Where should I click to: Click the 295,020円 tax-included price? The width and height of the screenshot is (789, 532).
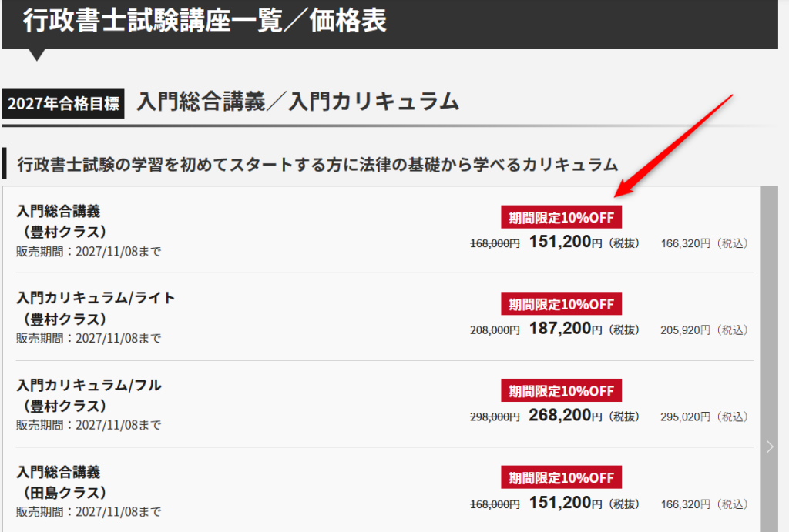(x=685, y=417)
